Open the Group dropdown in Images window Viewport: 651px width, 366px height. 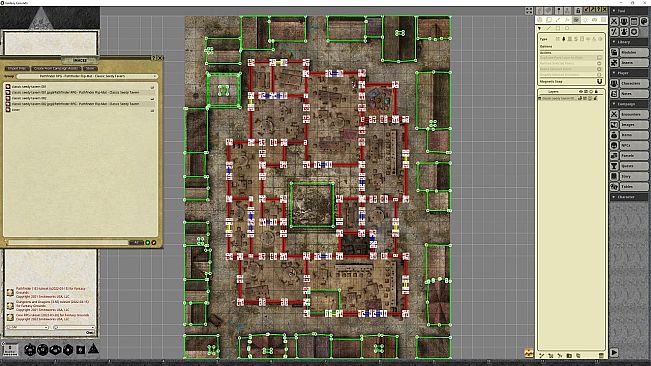[87, 76]
